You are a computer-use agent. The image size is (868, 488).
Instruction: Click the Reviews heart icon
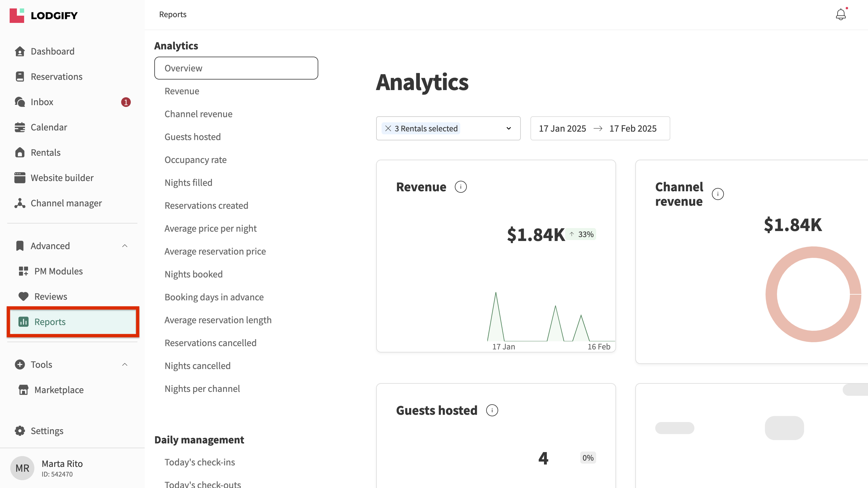(x=23, y=296)
